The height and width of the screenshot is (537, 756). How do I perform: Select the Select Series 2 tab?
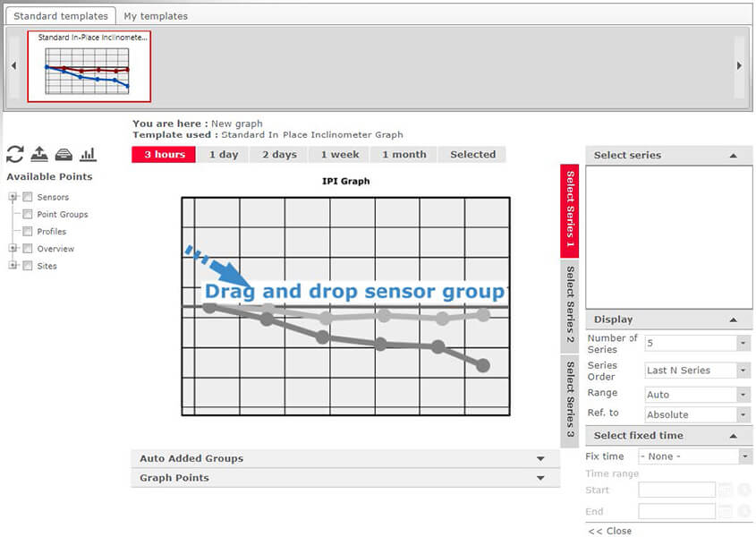(x=570, y=304)
